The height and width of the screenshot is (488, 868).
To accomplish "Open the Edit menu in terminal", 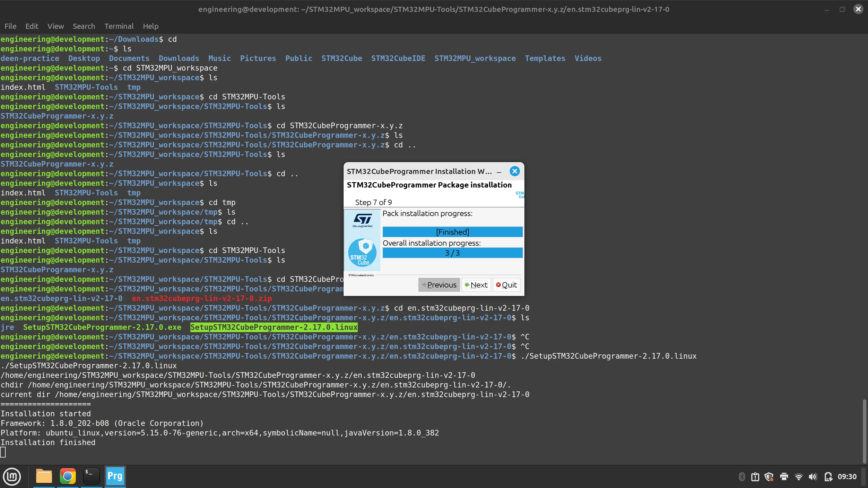I will coord(32,26).
